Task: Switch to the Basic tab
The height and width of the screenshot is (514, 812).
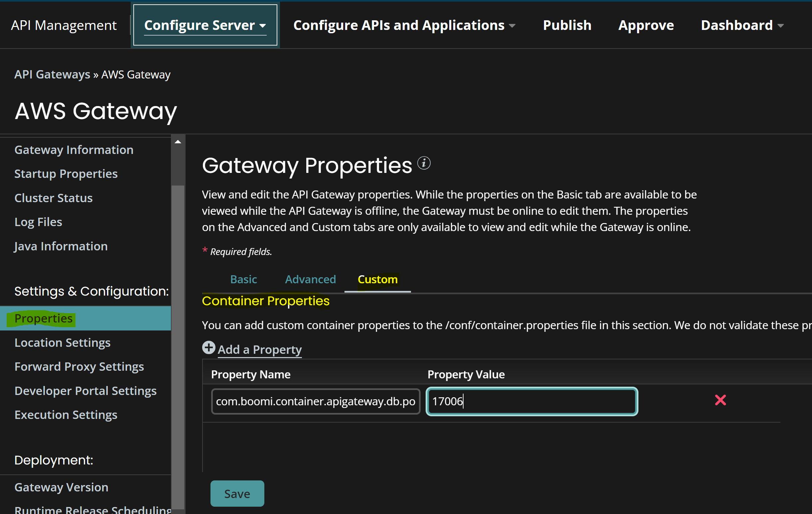Action: [x=243, y=279]
